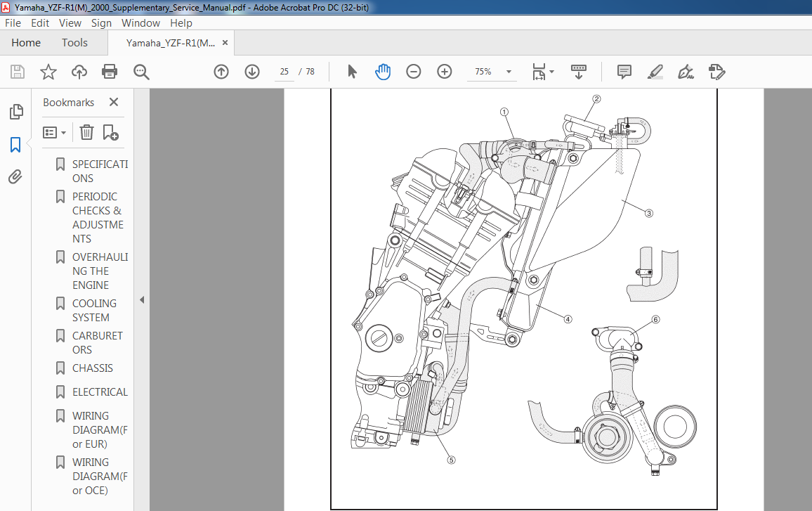The width and height of the screenshot is (812, 511).
Task: Open the find text search tool
Action: (x=141, y=72)
